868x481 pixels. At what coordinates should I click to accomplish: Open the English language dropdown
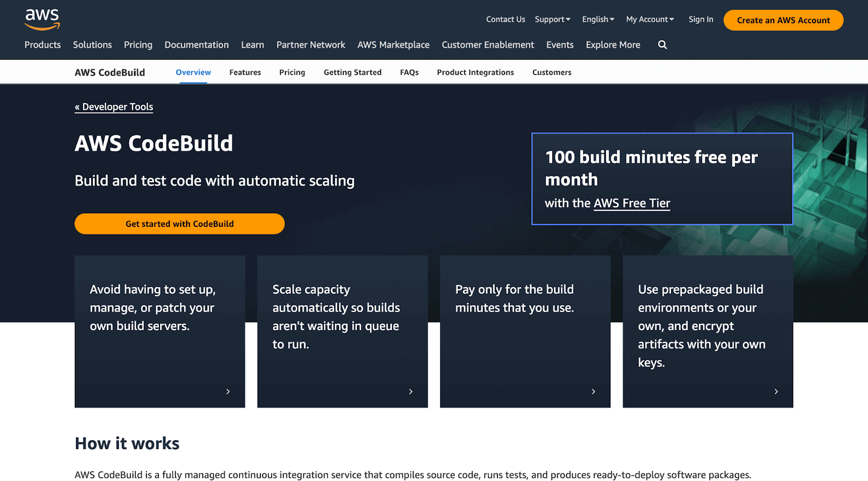coord(598,20)
